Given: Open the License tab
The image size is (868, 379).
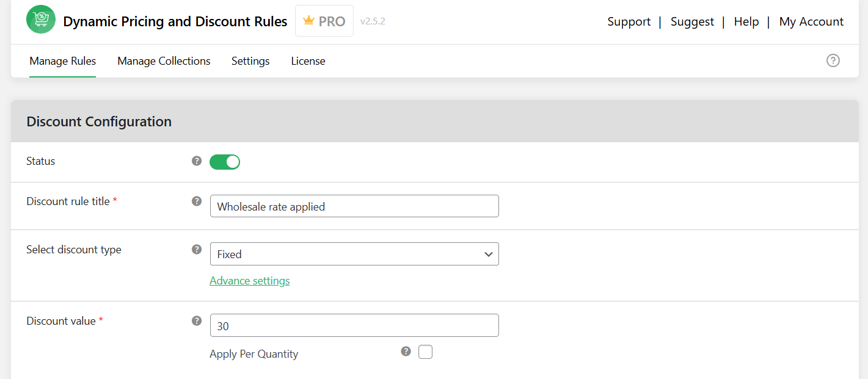Looking at the screenshot, I should [308, 60].
